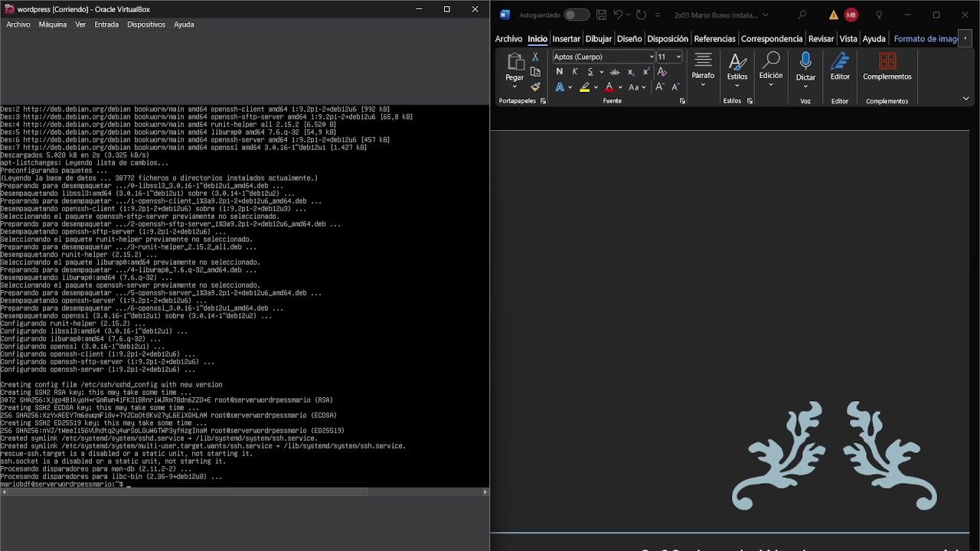Switch to the Insertar ribbon tab
This screenshot has height=551, width=980.
566,39
